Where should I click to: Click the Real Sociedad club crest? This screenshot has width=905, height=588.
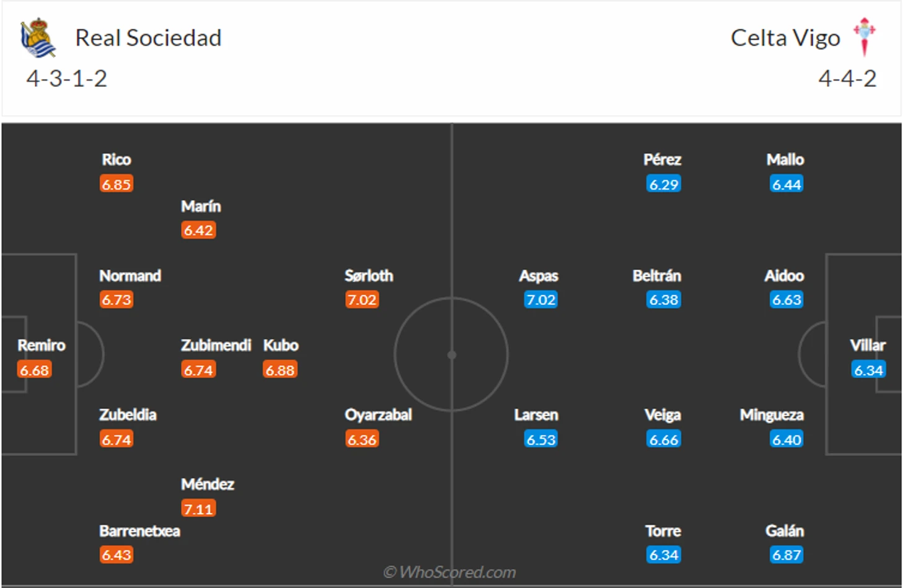pyautogui.click(x=38, y=37)
